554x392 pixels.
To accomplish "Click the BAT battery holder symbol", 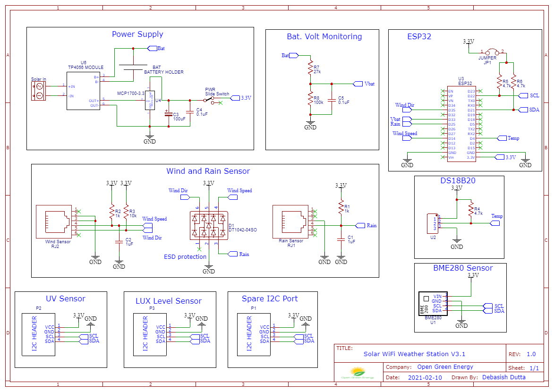I will point(134,67).
